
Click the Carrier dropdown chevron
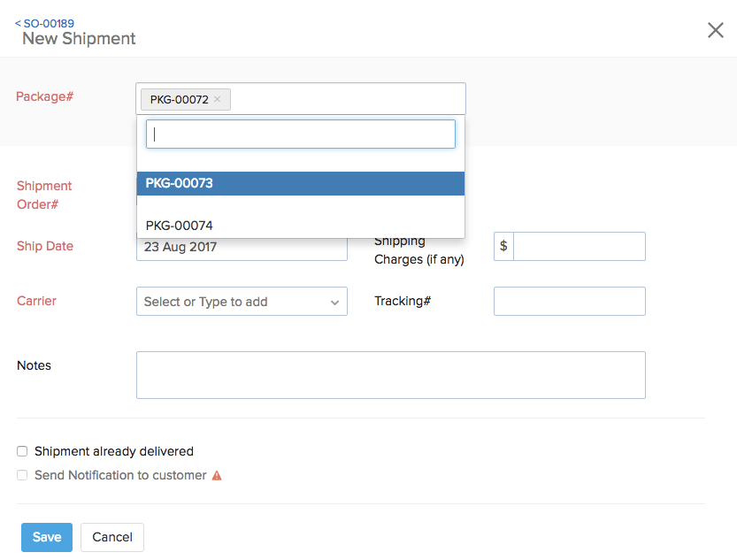[335, 301]
